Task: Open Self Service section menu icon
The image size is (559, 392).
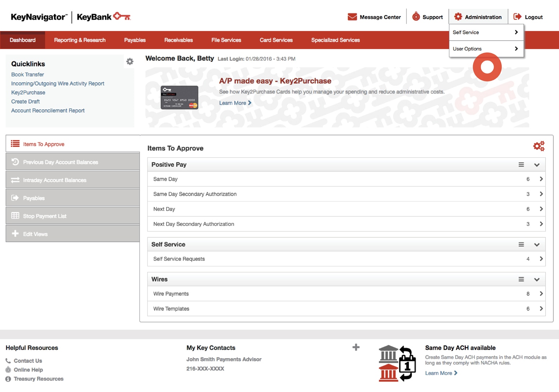Action: (x=521, y=245)
